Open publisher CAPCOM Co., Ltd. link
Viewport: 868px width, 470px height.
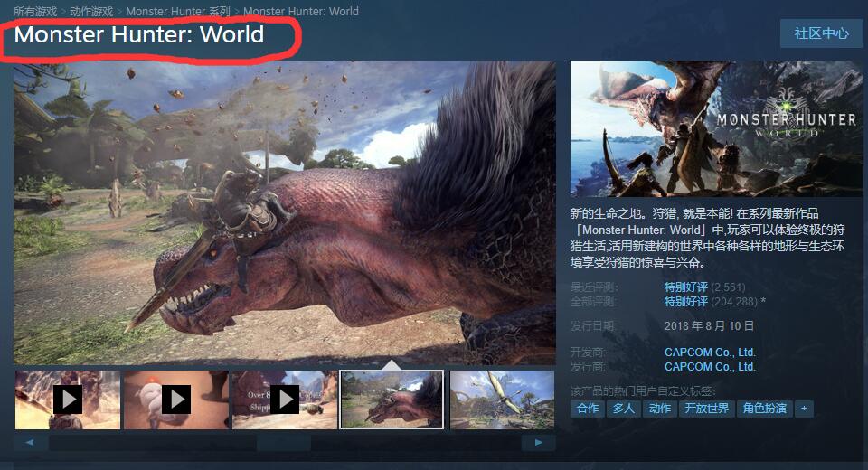pyautogui.click(x=711, y=366)
